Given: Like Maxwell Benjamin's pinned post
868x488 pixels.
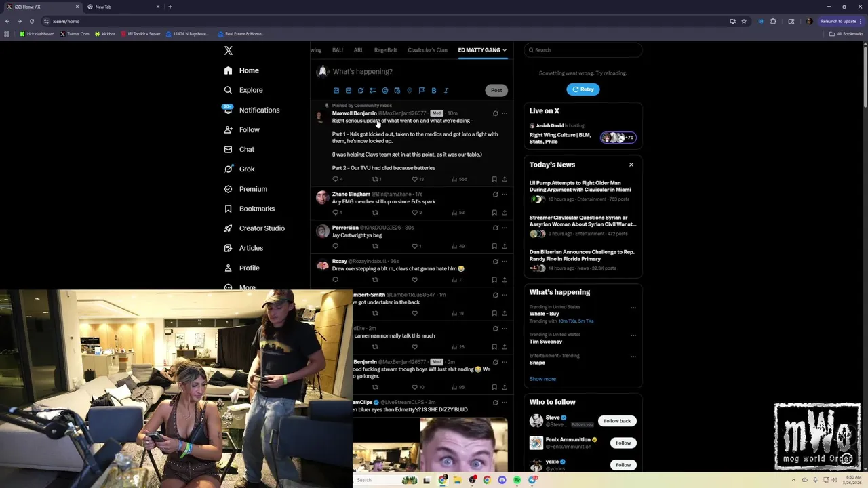Looking at the screenshot, I should 415,179.
